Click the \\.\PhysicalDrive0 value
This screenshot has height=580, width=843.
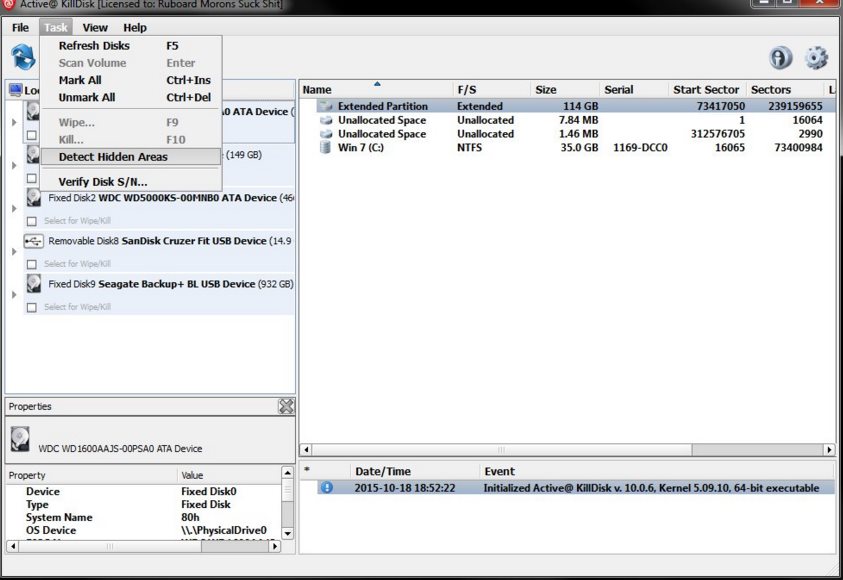tap(224, 530)
